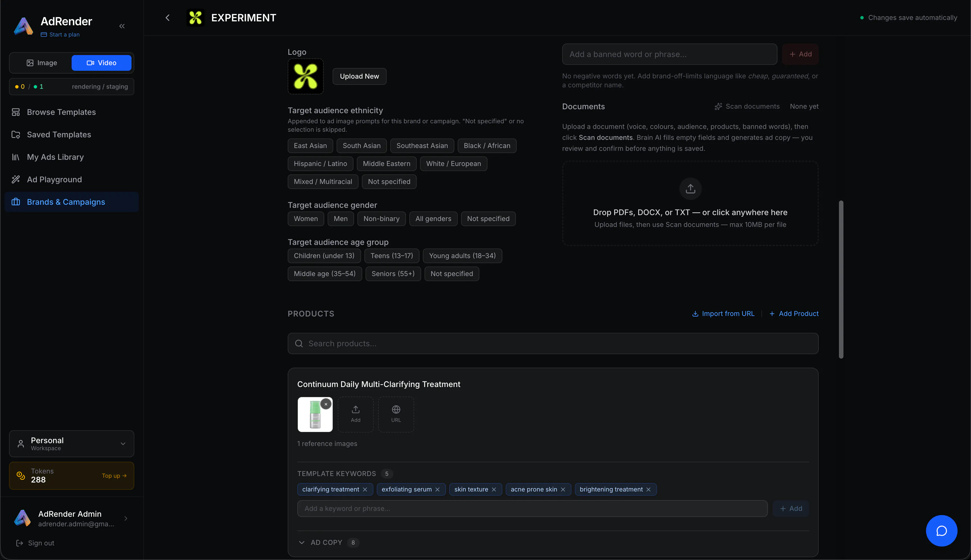Toggle Hispanic / Latino ethnicity chip
This screenshot has width=971, height=560.
(x=321, y=164)
